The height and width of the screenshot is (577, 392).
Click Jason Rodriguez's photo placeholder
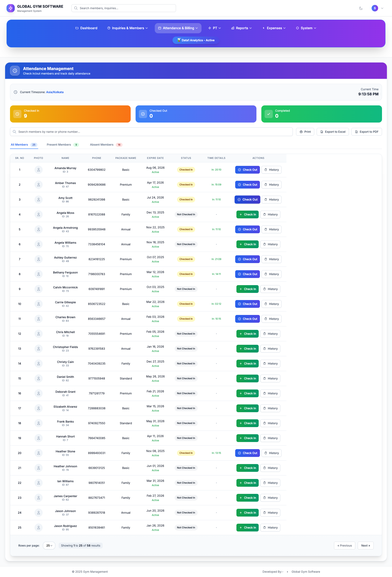pos(38,528)
